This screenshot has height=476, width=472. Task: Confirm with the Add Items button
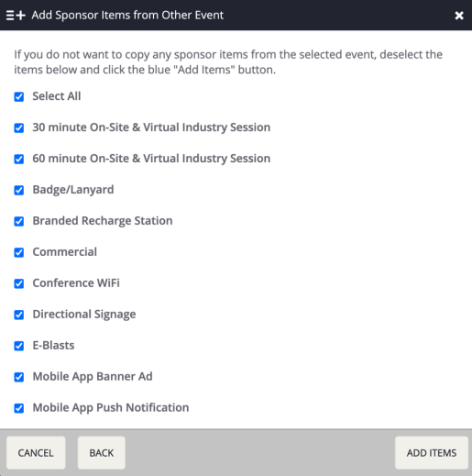[x=432, y=453]
